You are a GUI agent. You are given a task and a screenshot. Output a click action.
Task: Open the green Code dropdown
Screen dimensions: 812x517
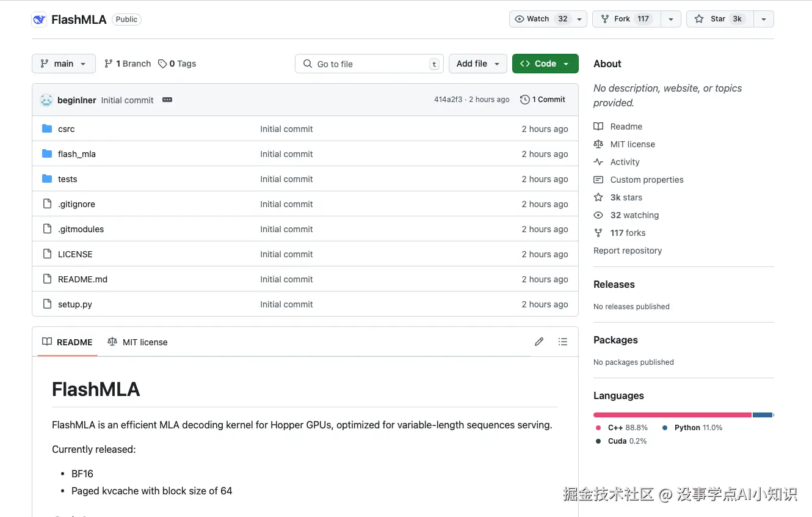click(545, 64)
